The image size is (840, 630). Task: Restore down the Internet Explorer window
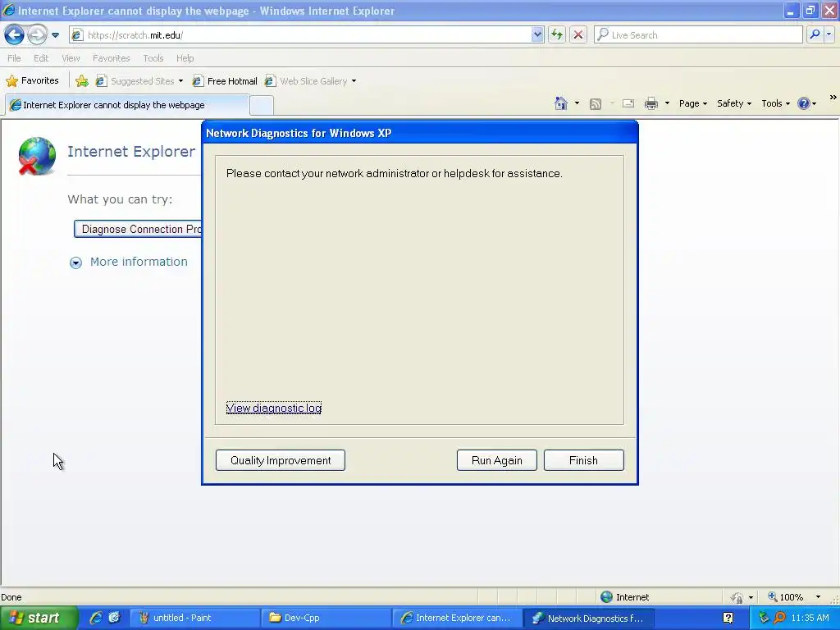point(810,11)
